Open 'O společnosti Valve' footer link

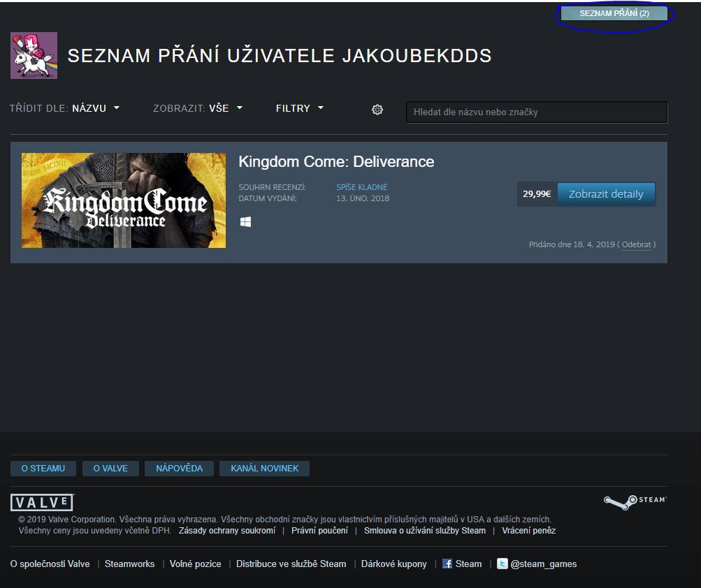(x=50, y=564)
